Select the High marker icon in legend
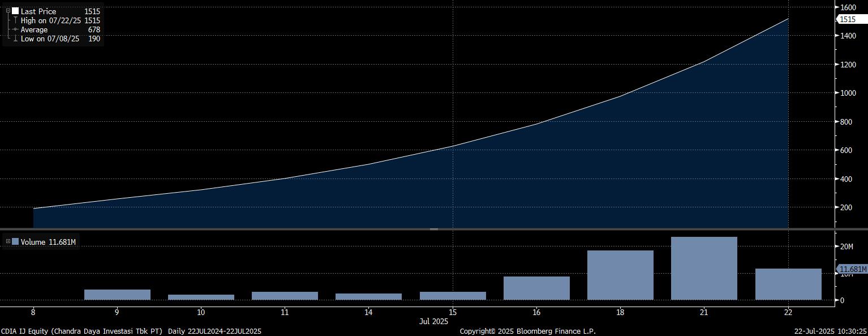 tap(15, 20)
